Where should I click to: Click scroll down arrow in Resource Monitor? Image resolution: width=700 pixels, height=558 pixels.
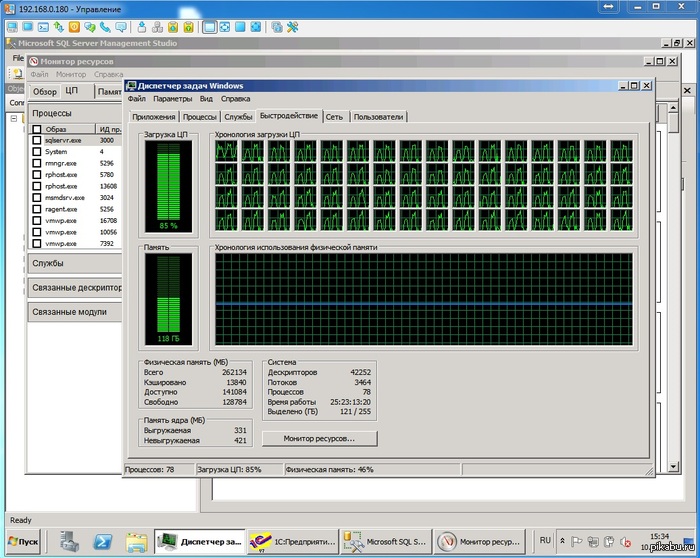tap(673, 467)
